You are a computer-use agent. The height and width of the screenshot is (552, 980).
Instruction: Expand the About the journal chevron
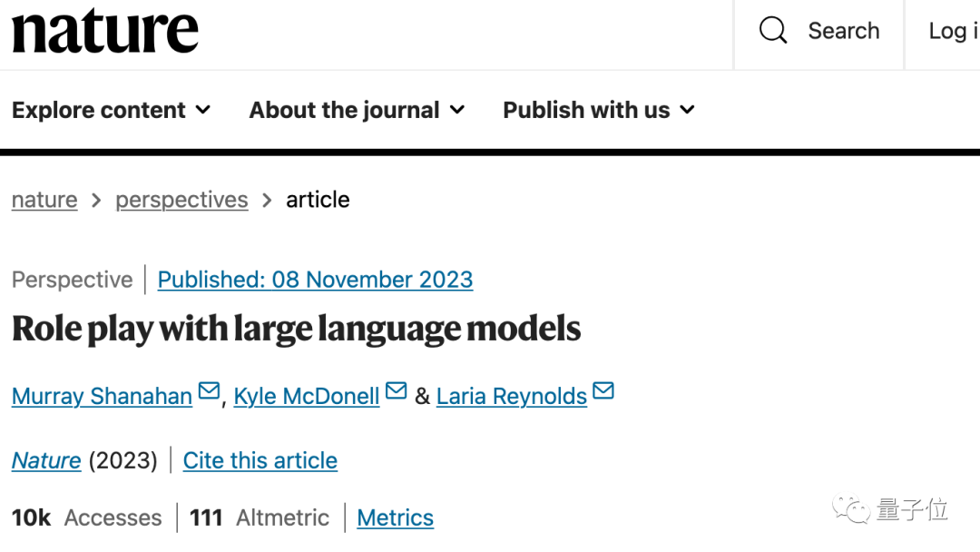pos(457,110)
